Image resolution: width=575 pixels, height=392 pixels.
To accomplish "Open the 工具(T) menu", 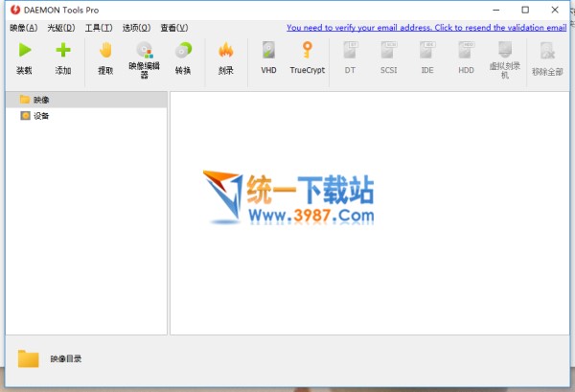I will pyautogui.click(x=98, y=29).
